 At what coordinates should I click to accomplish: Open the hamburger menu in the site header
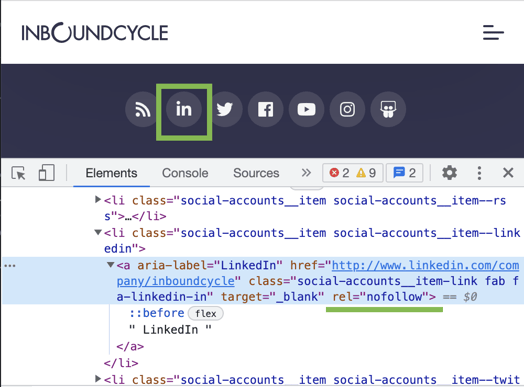click(493, 32)
